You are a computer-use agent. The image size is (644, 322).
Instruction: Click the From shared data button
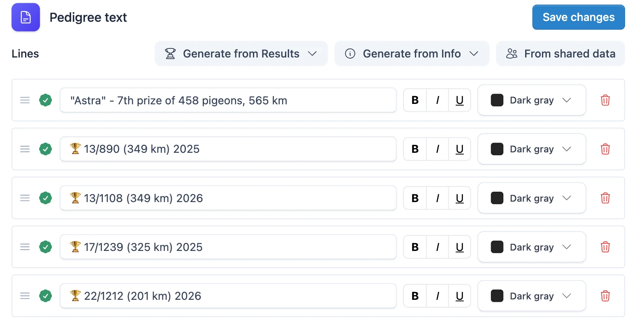point(561,54)
